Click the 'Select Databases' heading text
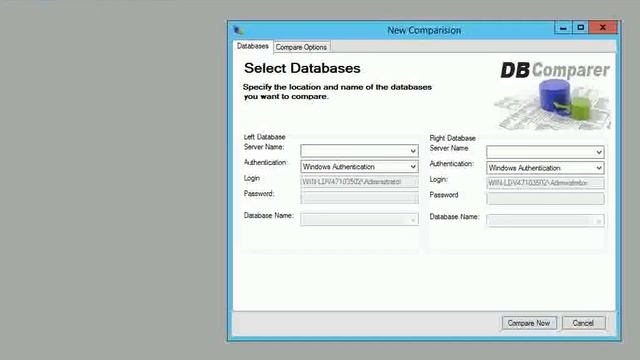 (302, 68)
